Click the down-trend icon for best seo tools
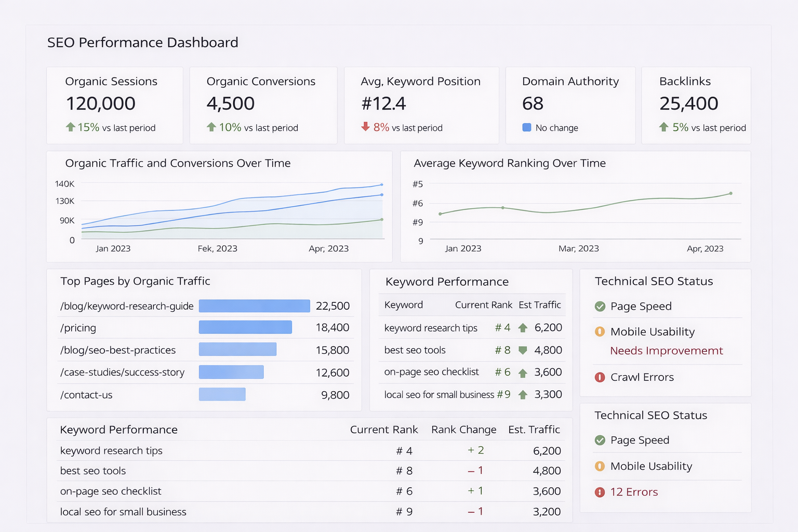 523,350
